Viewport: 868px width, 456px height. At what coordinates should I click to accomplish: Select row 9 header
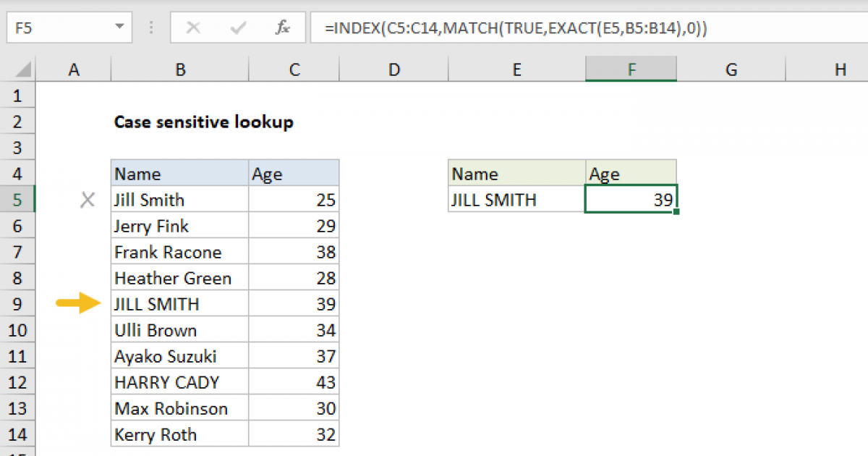click(18, 304)
